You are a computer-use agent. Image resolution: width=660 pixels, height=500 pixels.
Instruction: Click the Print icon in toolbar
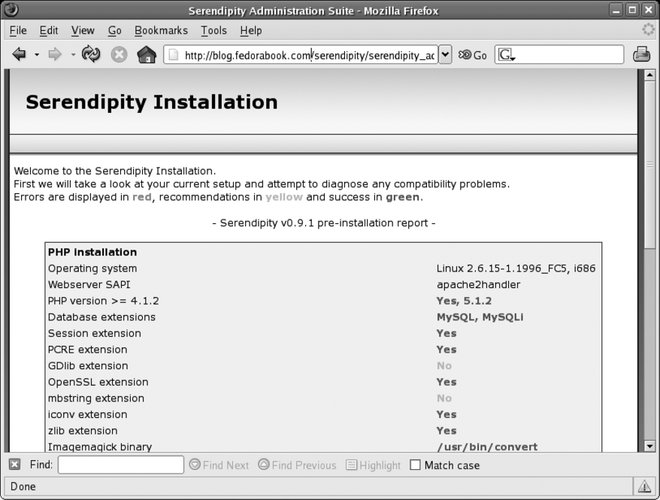(642, 54)
